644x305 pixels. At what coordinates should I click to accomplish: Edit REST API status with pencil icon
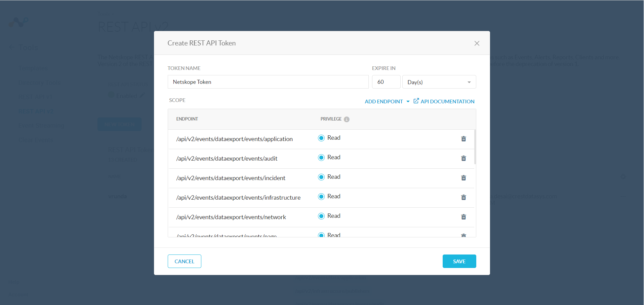click(142, 95)
